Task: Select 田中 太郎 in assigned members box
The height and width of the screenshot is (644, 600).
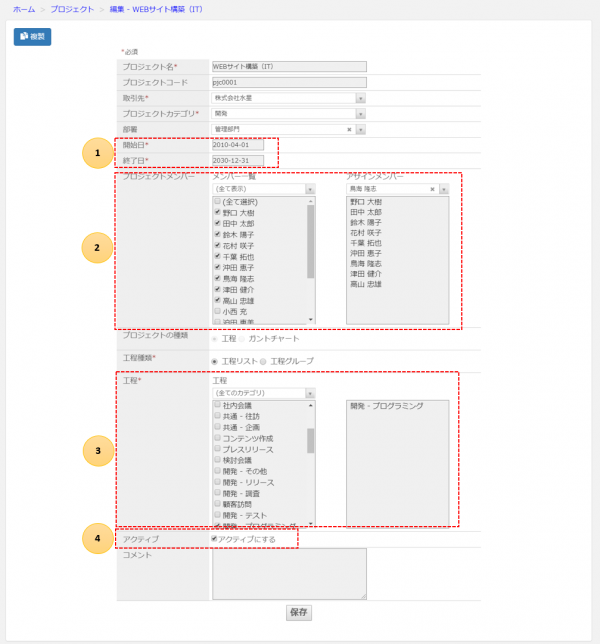Action: [366, 212]
